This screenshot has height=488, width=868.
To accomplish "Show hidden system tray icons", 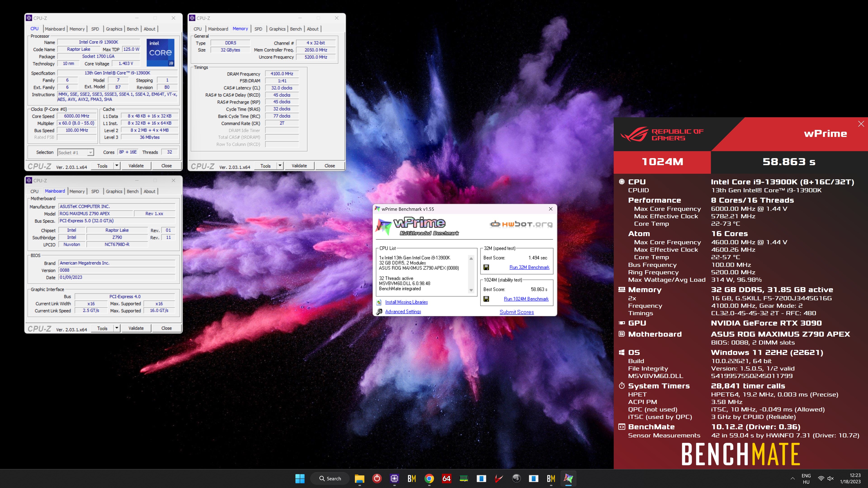I will pos(793,479).
